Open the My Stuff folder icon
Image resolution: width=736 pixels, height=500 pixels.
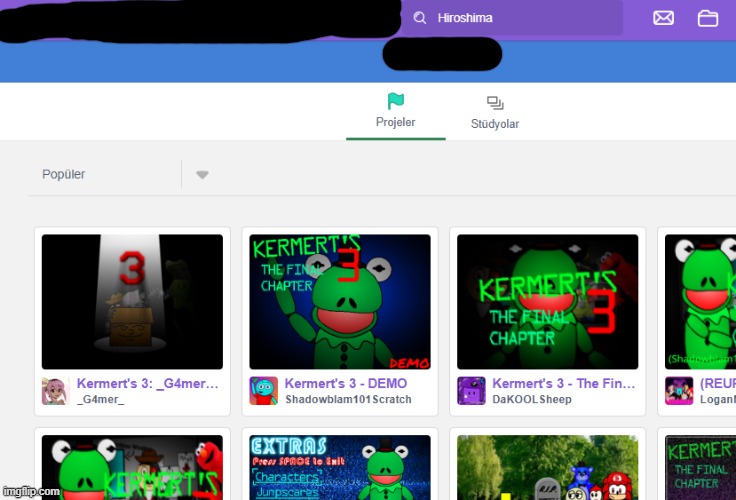(x=708, y=18)
